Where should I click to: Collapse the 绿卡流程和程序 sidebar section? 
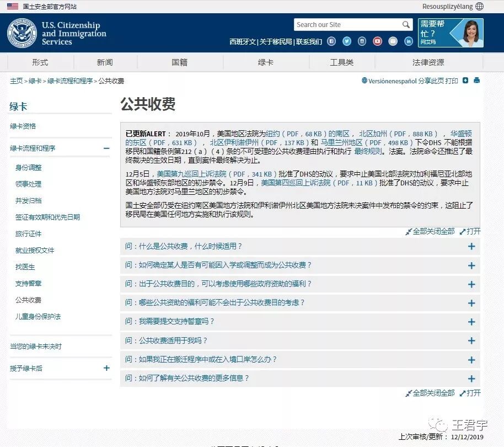point(106,148)
